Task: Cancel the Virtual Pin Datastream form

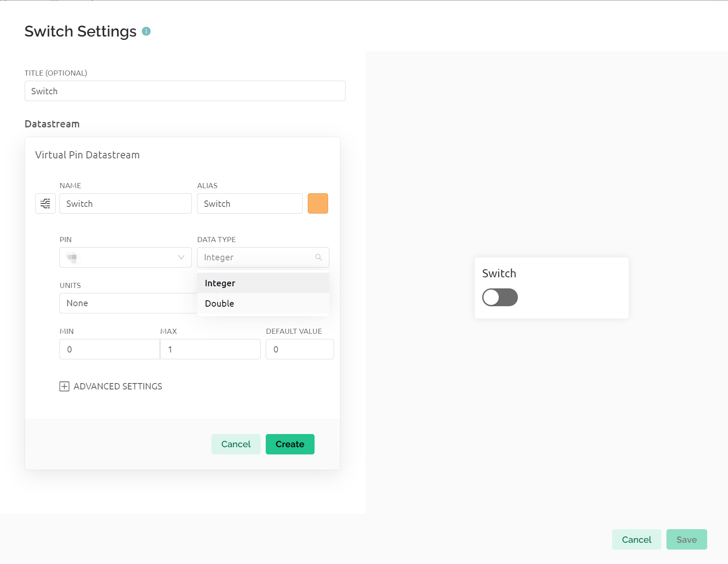Action: tap(236, 444)
